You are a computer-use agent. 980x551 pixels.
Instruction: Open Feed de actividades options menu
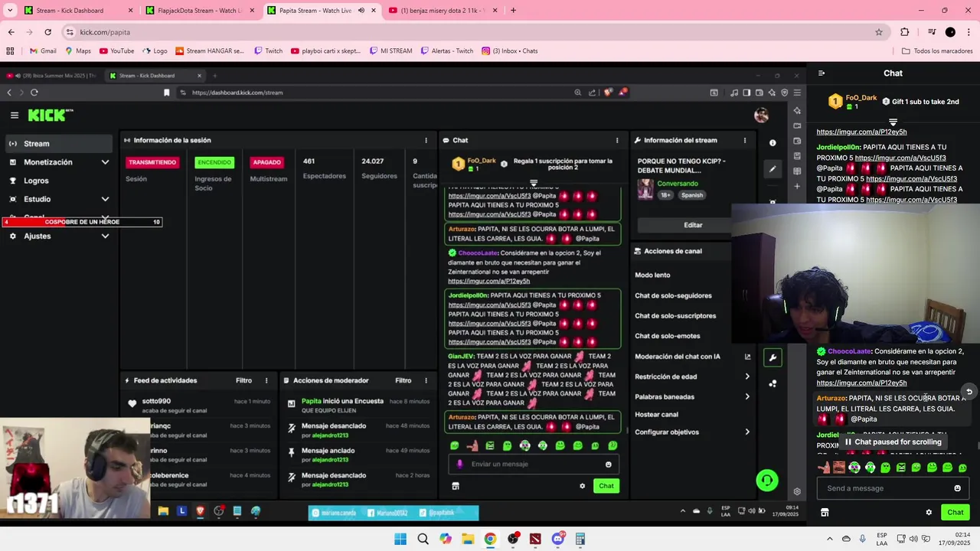click(x=266, y=380)
